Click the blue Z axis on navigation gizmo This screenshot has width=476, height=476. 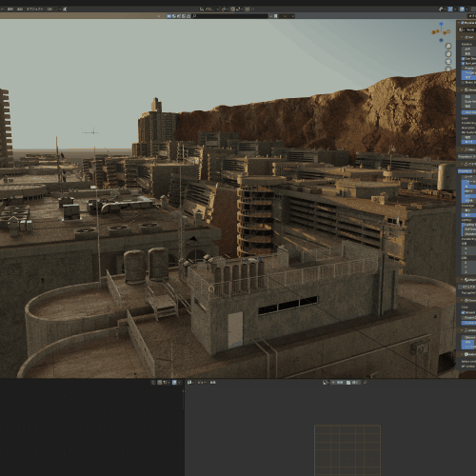click(x=441, y=24)
